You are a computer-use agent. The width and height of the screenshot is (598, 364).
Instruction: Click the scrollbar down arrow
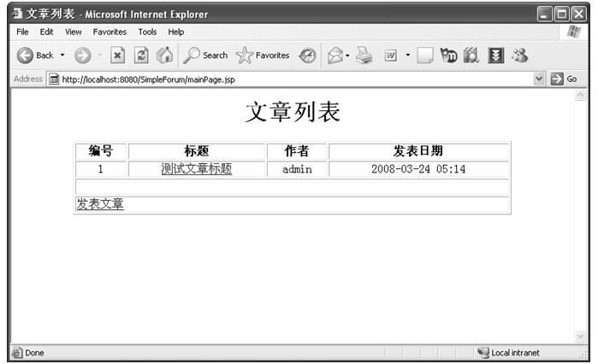(580, 336)
